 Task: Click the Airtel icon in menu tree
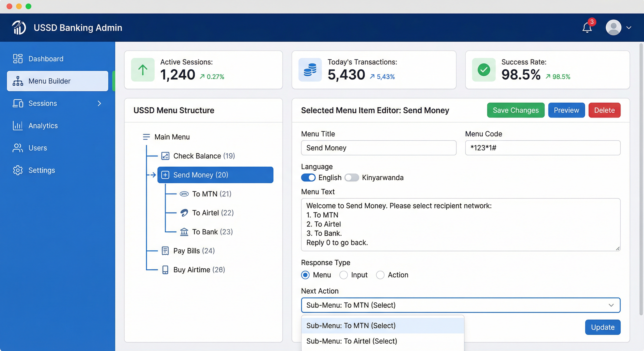[x=184, y=213]
